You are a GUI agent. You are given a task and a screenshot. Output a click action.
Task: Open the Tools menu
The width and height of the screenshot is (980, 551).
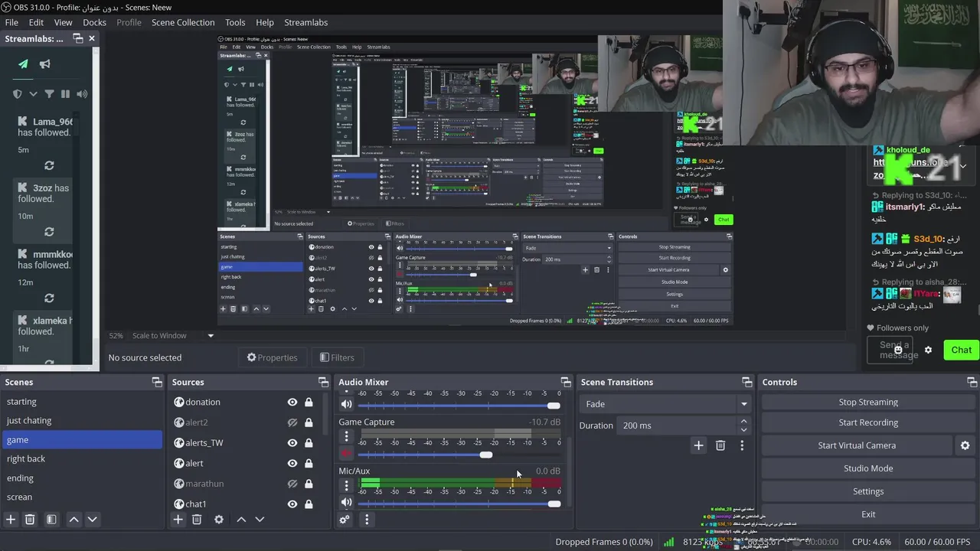235,22
